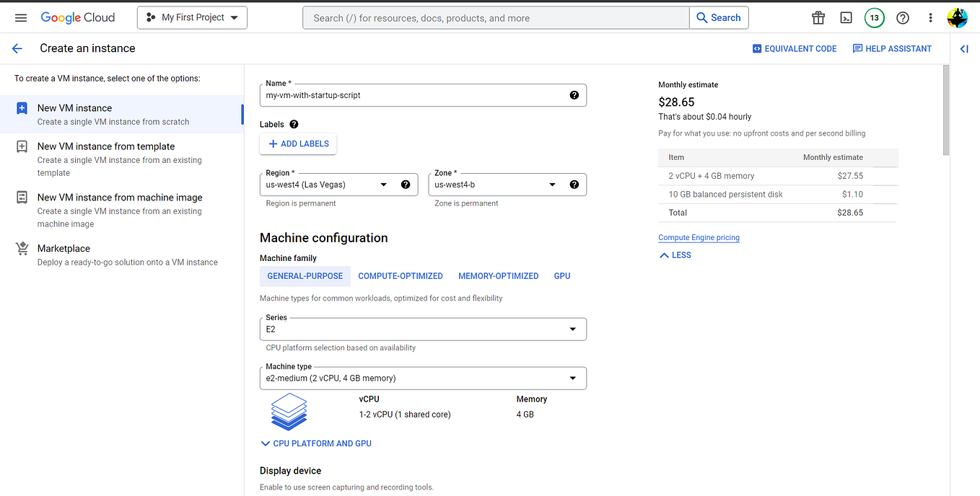Click the back arrow to leave instance creation

tap(17, 48)
